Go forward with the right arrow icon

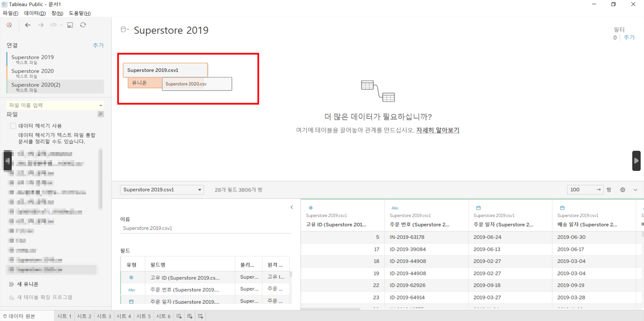pyautogui.click(x=41, y=25)
